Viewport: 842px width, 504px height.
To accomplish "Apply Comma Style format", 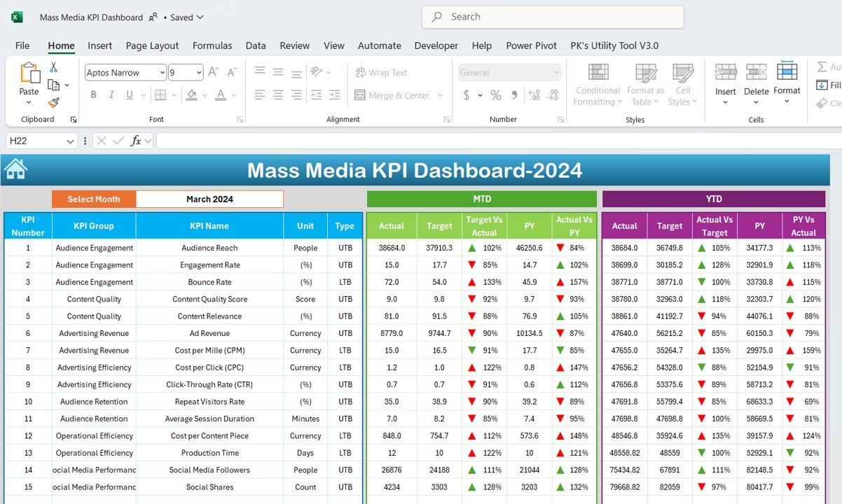I will (515, 95).
